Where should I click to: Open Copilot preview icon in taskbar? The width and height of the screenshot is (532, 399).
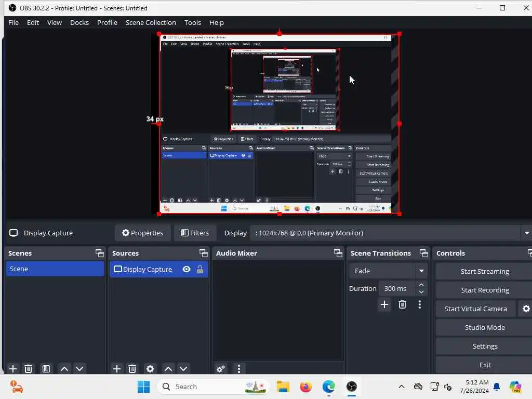pos(515,387)
